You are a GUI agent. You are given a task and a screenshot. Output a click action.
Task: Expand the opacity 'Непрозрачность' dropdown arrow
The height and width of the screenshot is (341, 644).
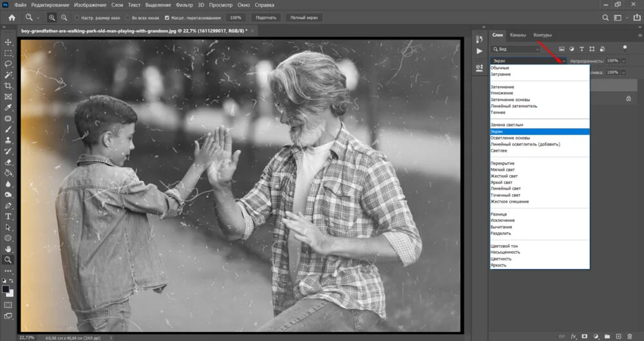623,60
